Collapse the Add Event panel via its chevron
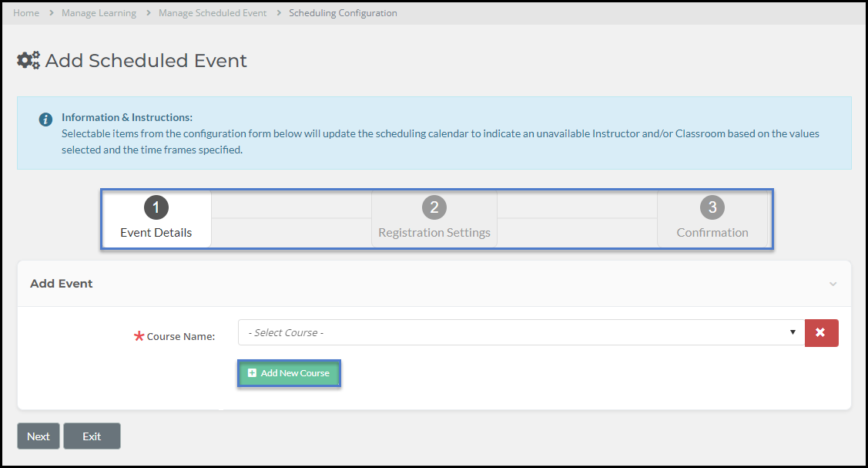Screen dimensions: 868x468 tap(833, 284)
